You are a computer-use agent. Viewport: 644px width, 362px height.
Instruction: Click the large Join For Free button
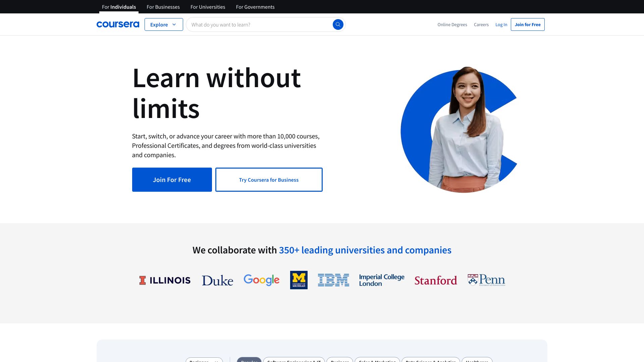pos(172,180)
